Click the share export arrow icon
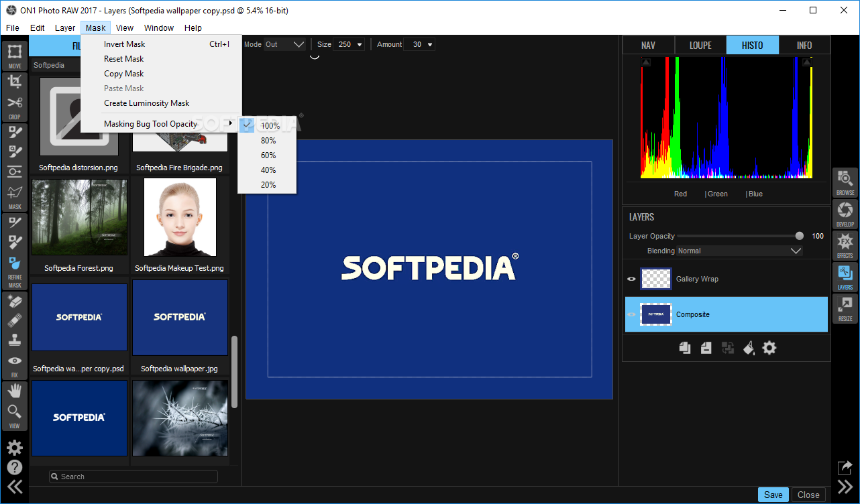 point(845,468)
